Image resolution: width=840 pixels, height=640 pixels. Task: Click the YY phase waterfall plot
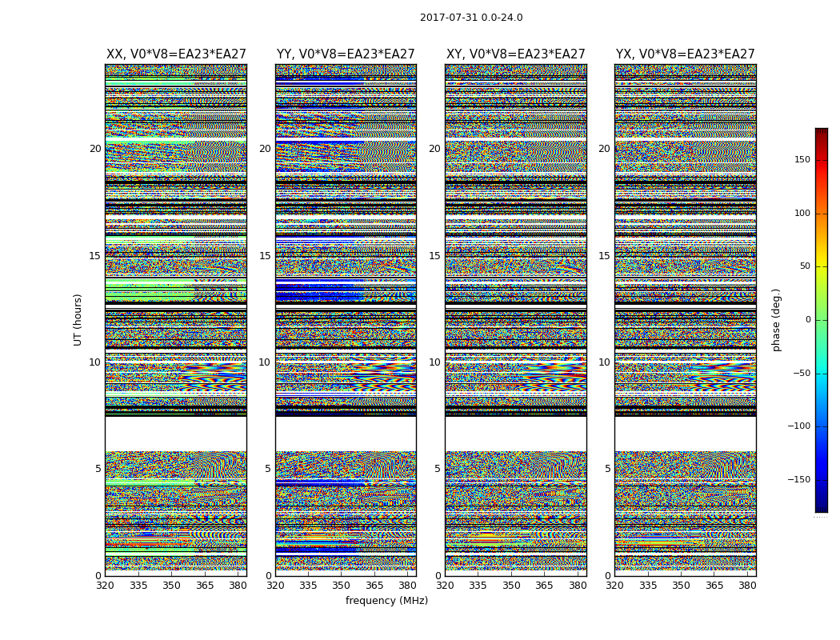pos(346,320)
